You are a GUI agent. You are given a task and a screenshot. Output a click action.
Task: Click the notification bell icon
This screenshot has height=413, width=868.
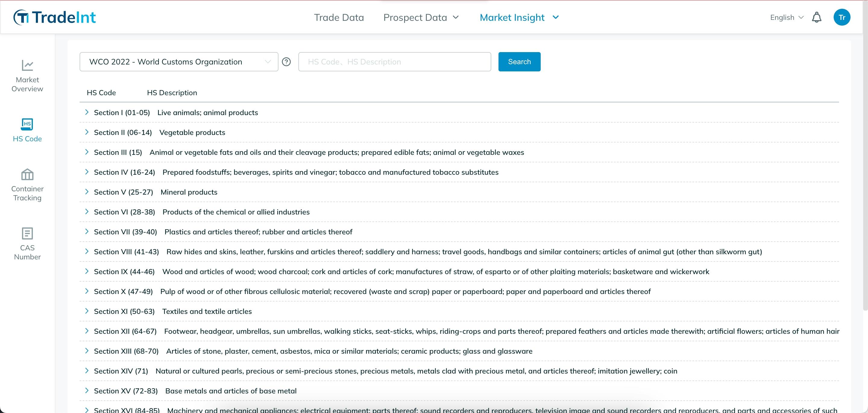coord(816,17)
